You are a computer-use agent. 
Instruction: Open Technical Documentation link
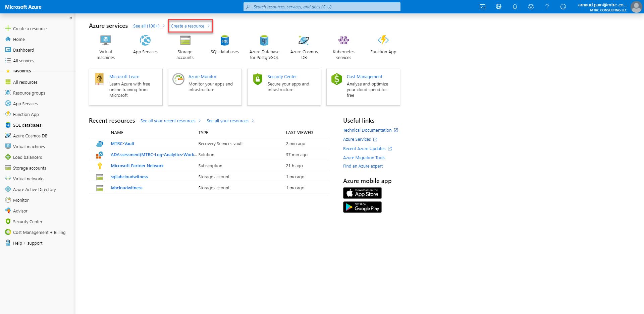click(x=367, y=130)
